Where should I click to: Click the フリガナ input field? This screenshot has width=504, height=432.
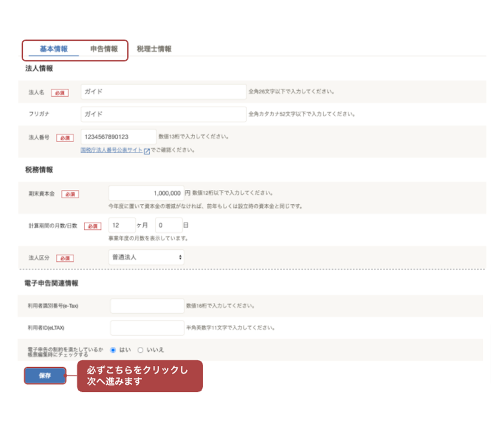[x=163, y=114]
